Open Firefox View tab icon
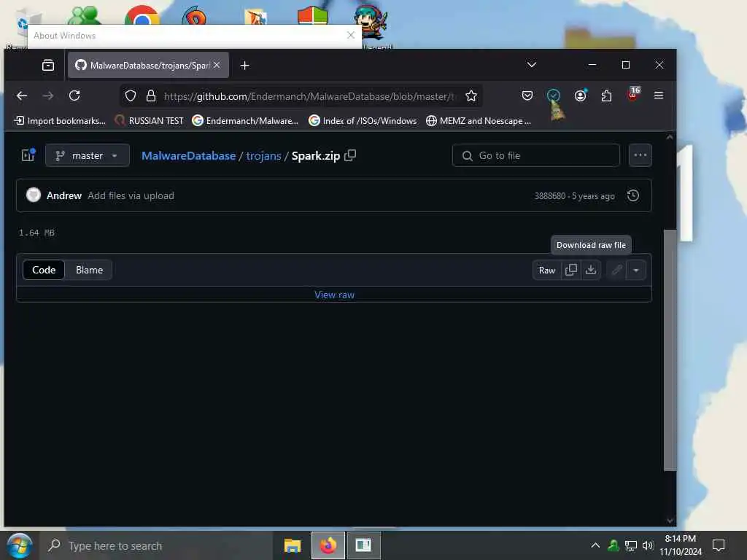The height and width of the screenshot is (560, 747). [x=48, y=65]
